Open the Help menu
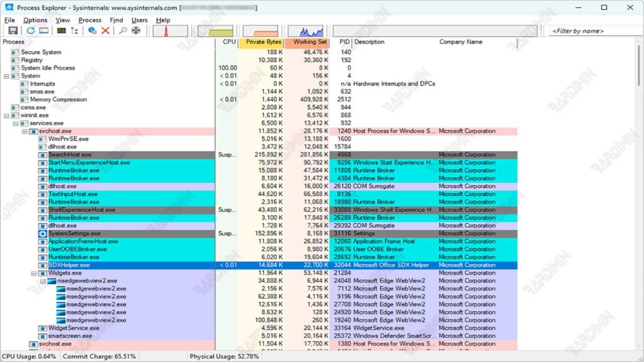 tap(163, 20)
